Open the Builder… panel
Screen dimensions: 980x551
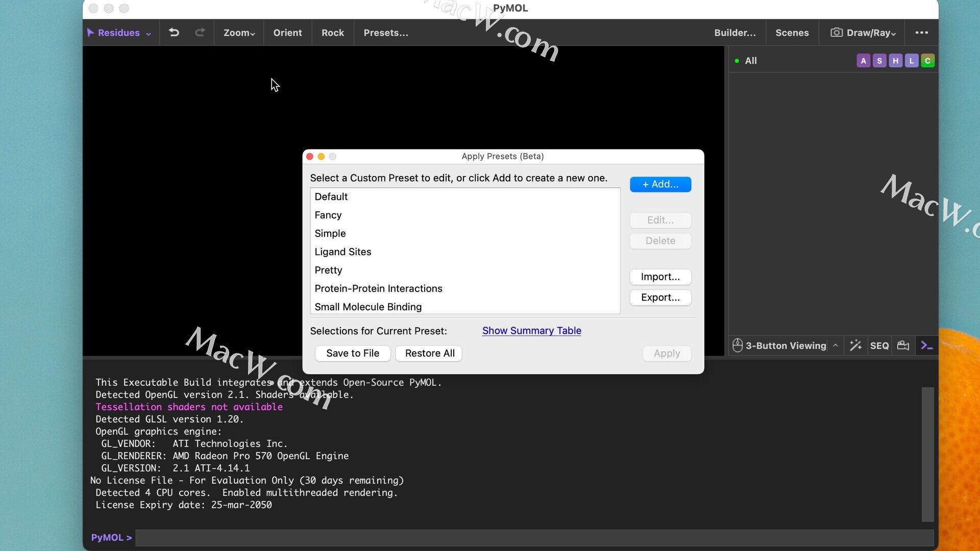(735, 33)
